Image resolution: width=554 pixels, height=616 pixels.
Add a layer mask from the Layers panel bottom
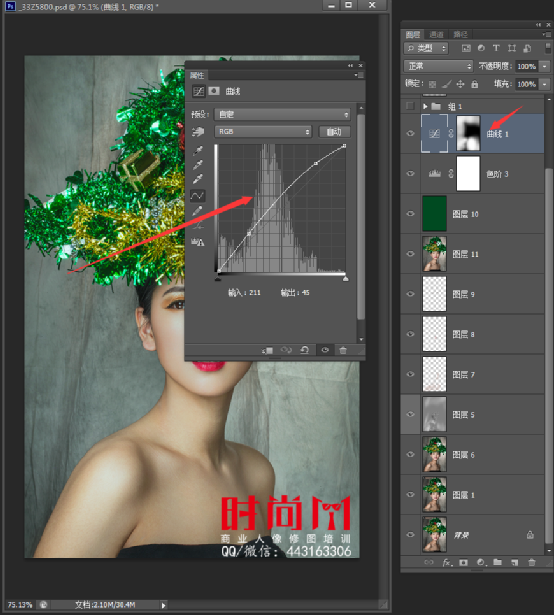[x=463, y=563]
